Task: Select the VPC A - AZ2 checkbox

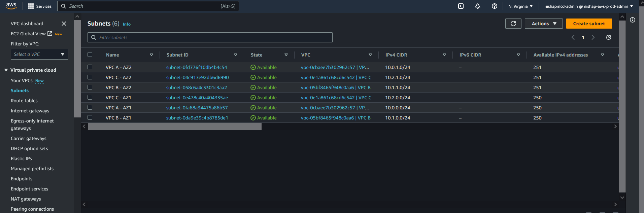Action: [90, 67]
